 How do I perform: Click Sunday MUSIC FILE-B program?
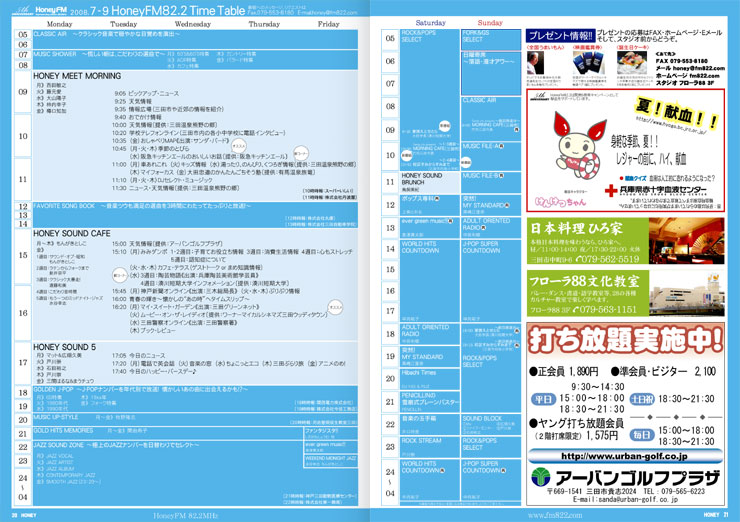491,182
